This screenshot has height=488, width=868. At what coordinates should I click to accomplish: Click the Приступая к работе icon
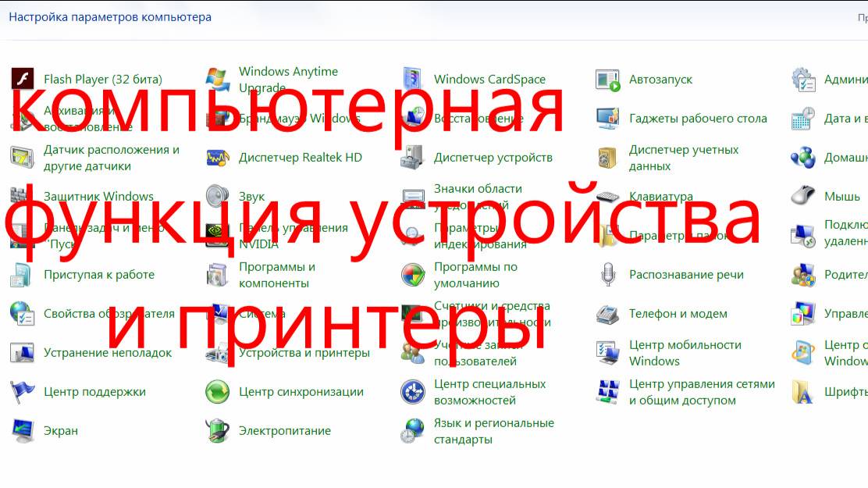click(x=22, y=275)
